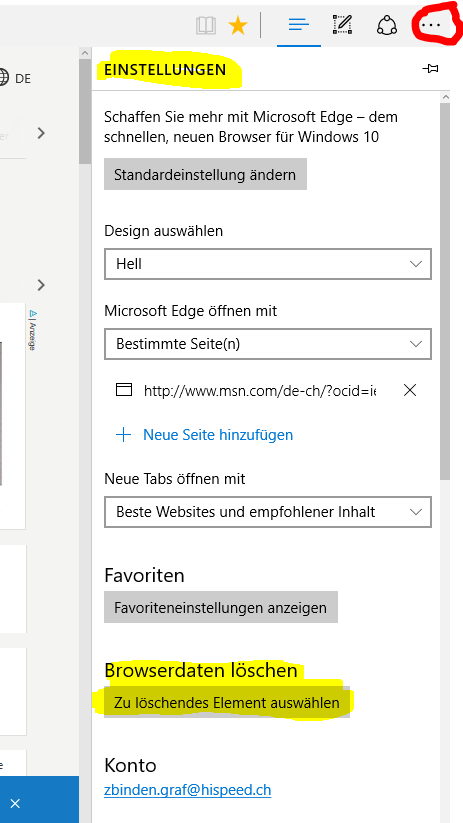Click Zu löschendes Element auswählen button
463x823 pixels.
pyautogui.click(x=227, y=702)
